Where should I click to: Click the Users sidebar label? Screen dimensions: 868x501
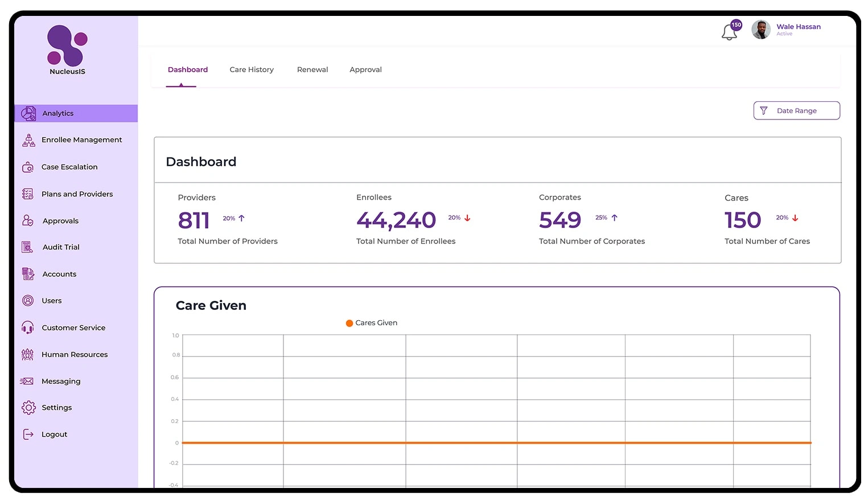[x=51, y=301]
